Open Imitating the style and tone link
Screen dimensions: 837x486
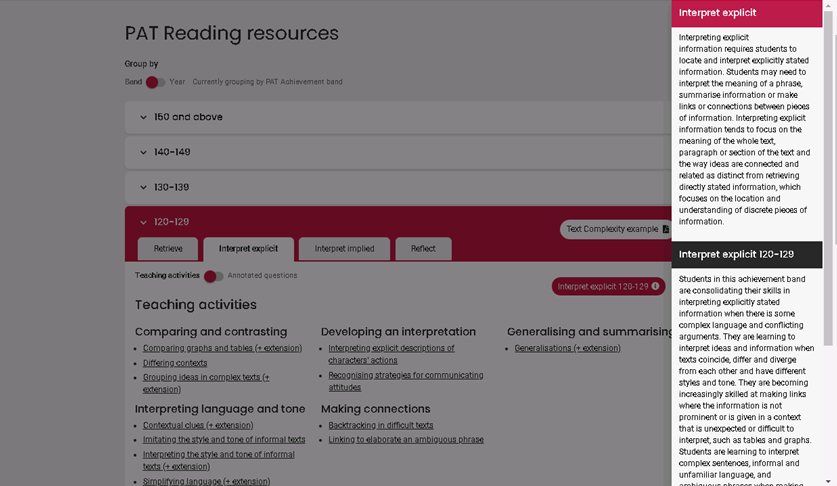click(x=224, y=440)
